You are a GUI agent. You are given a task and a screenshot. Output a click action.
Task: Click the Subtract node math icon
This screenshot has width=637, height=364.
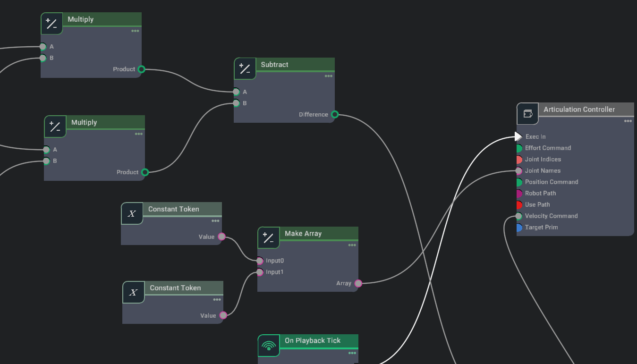245,69
